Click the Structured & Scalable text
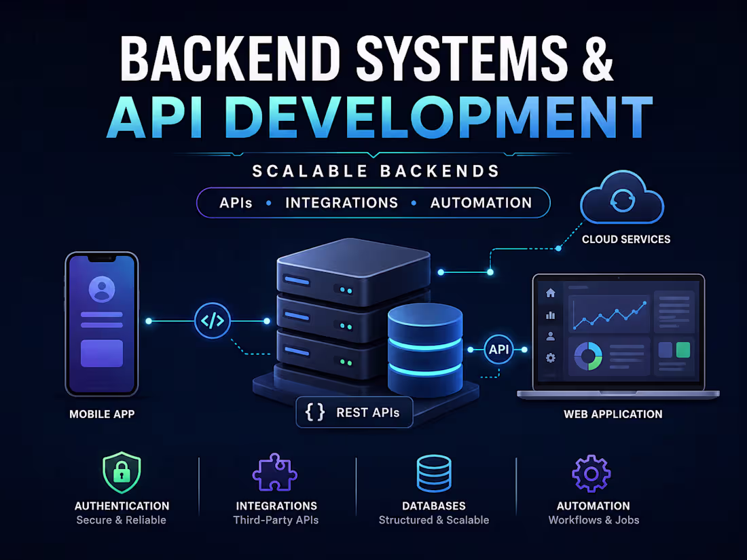The image size is (747, 560). [x=434, y=520]
